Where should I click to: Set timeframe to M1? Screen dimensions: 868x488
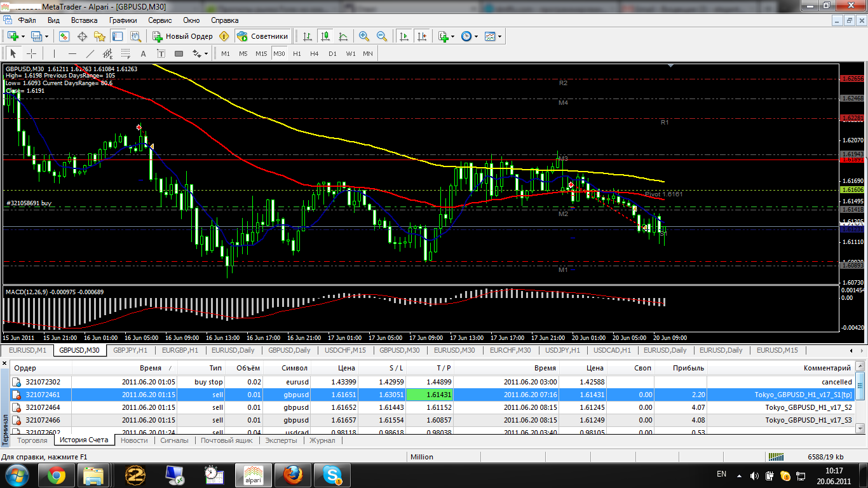pyautogui.click(x=226, y=53)
